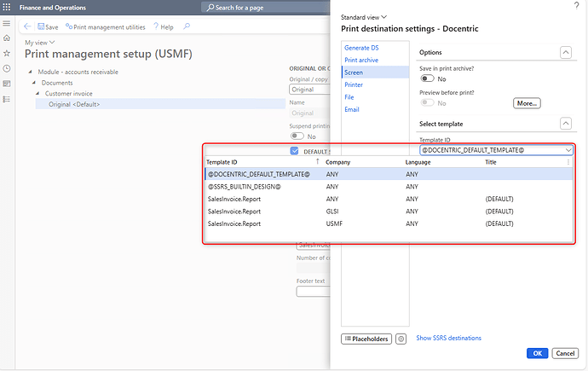The width and height of the screenshot is (588, 371).
Task: Collapse the Options section
Action: coord(565,53)
